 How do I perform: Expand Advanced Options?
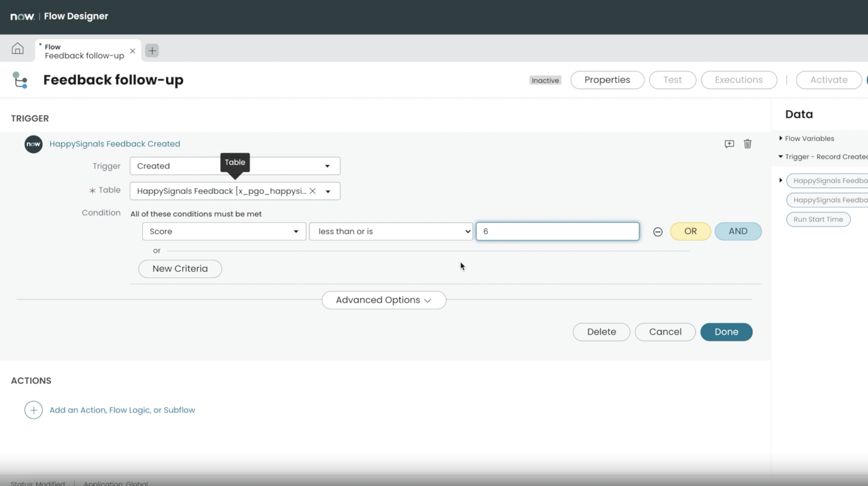tap(383, 300)
